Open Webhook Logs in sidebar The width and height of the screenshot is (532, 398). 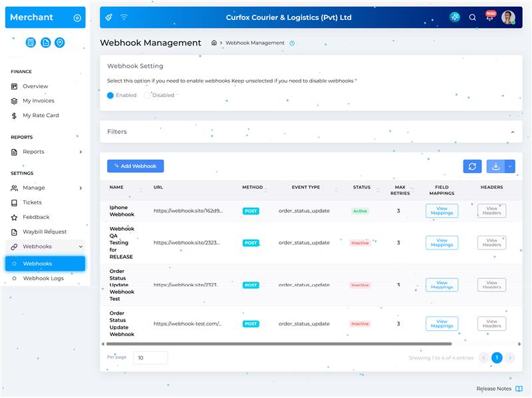(43, 278)
